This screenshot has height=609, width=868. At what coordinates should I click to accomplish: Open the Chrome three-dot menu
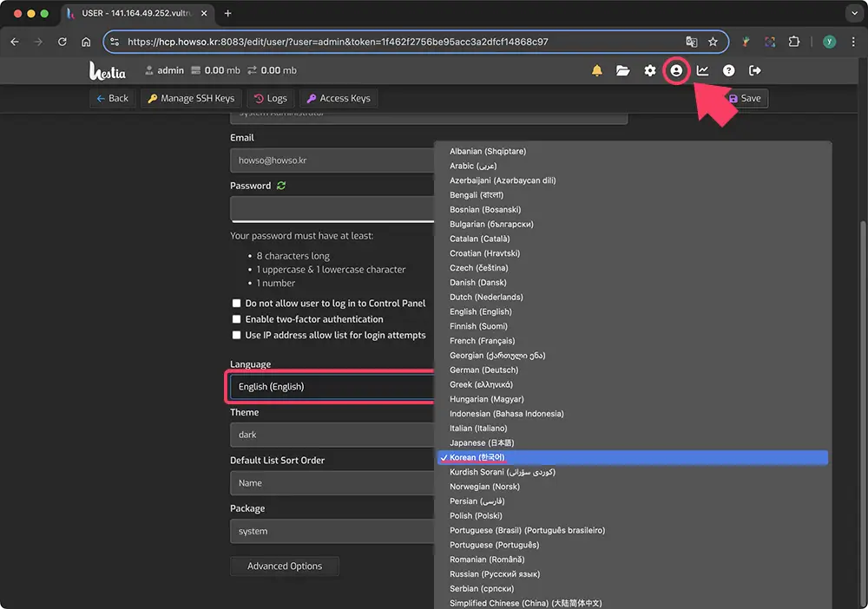coord(853,42)
